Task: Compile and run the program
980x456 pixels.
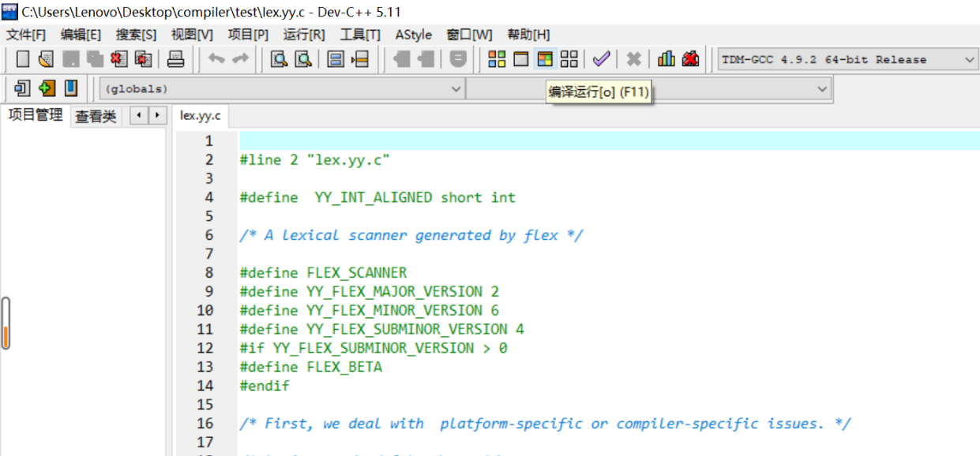Action: (x=545, y=58)
